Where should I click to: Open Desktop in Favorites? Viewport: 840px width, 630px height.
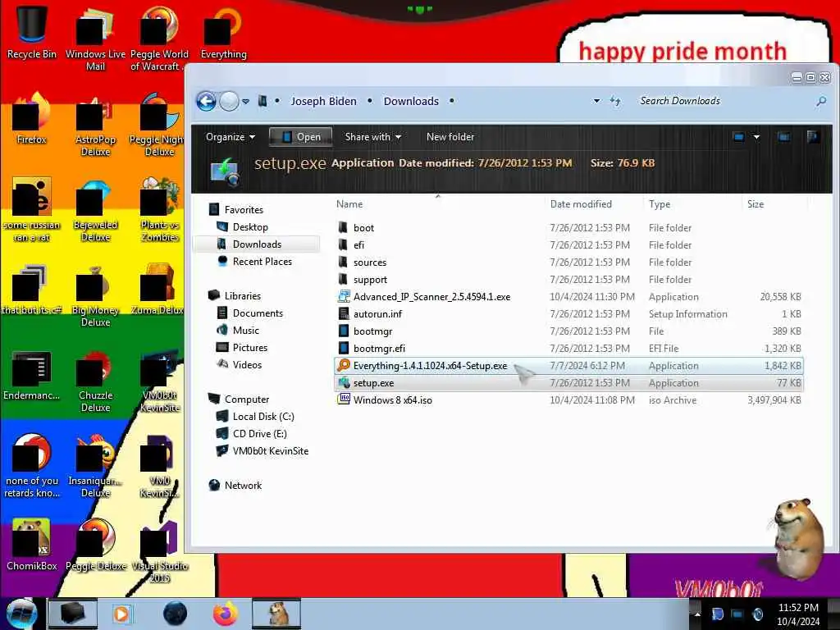click(250, 227)
